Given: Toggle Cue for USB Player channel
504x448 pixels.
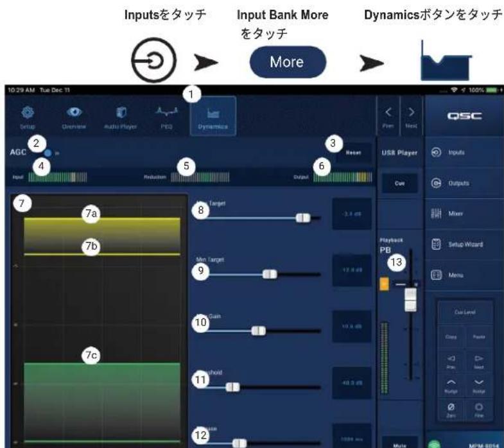Looking at the screenshot, I should click(x=399, y=183).
